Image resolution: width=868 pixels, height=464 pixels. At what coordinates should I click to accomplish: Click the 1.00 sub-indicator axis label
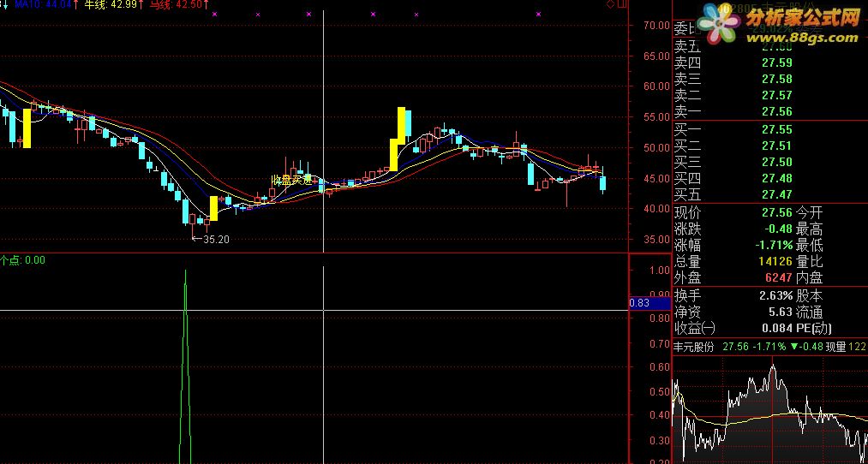pos(660,271)
